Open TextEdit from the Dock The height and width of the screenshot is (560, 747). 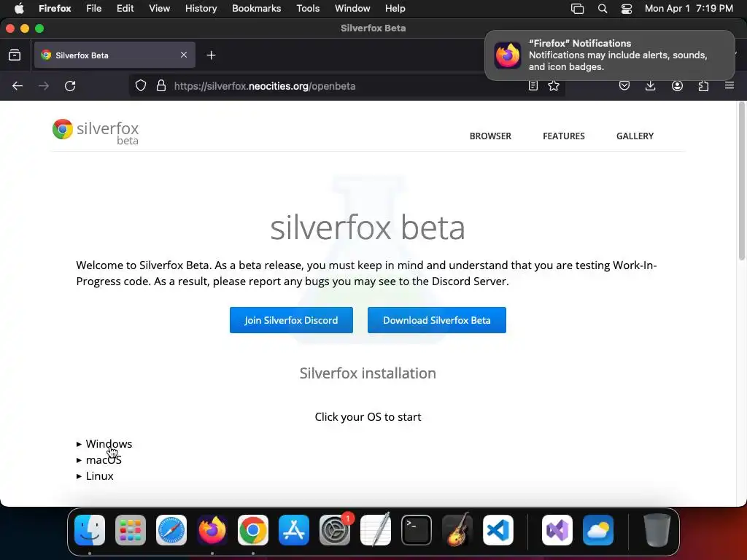(376, 529)
